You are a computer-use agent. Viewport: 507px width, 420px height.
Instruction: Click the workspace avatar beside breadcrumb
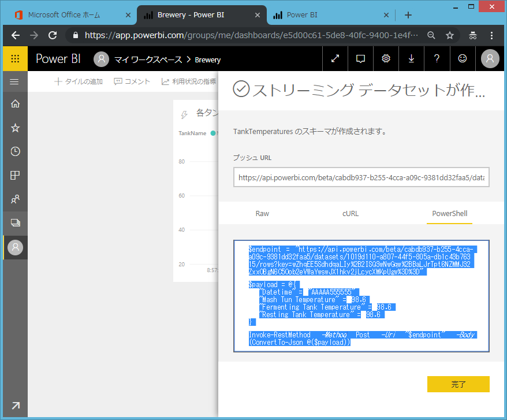101,59
